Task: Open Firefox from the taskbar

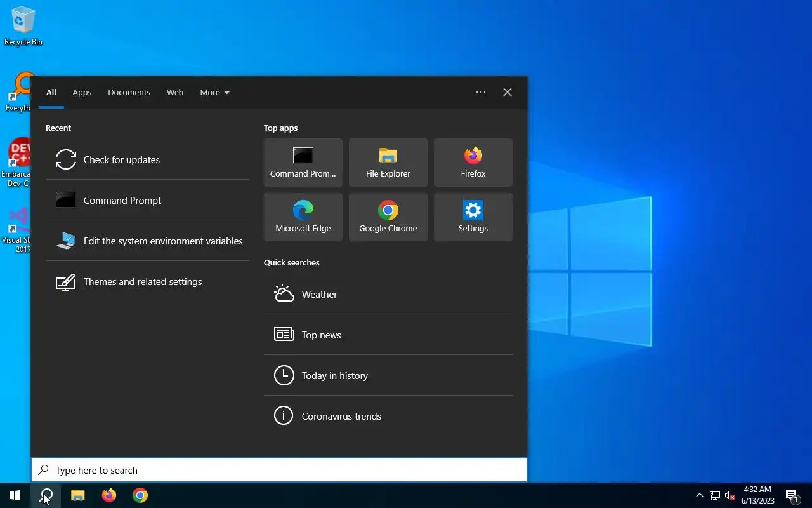Action: click(109, 495)
